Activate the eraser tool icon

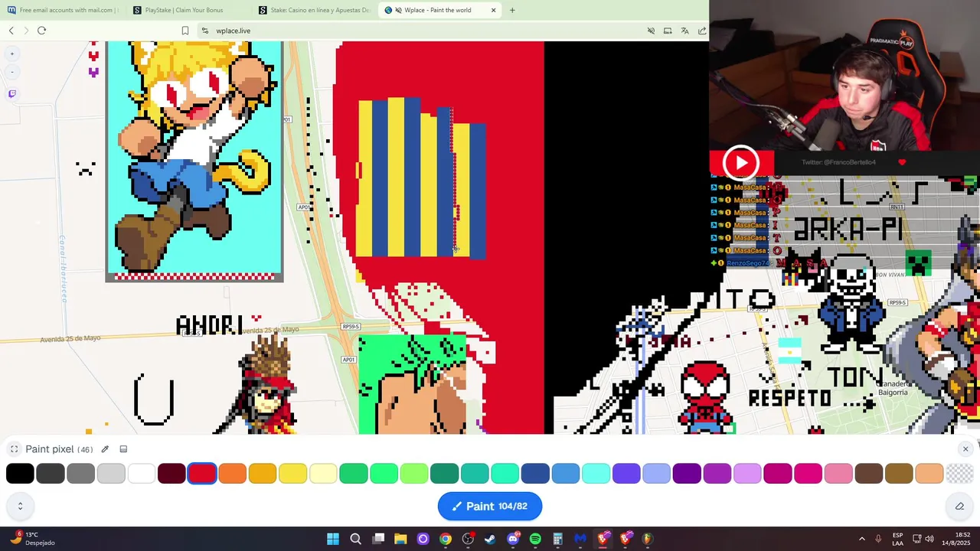[959, 506]
